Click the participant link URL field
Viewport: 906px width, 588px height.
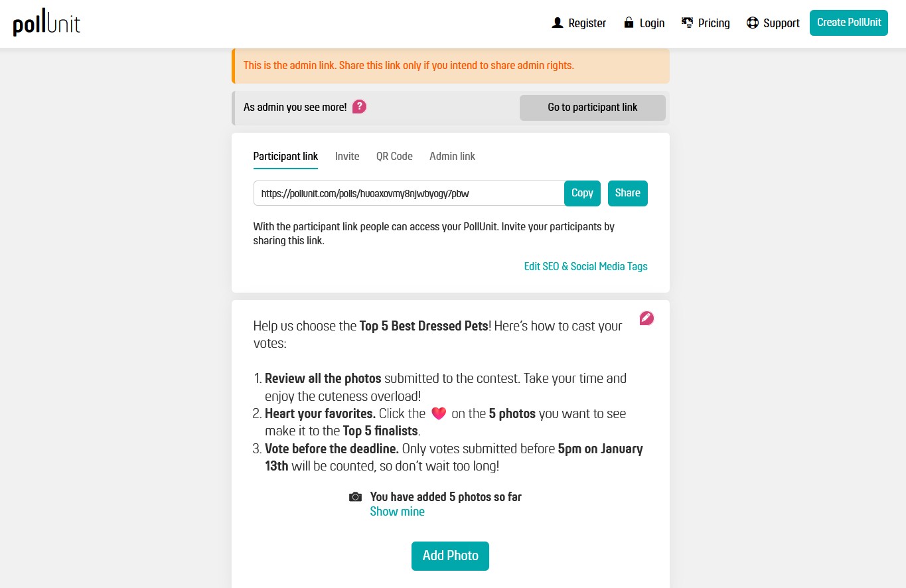click(409, 193)
